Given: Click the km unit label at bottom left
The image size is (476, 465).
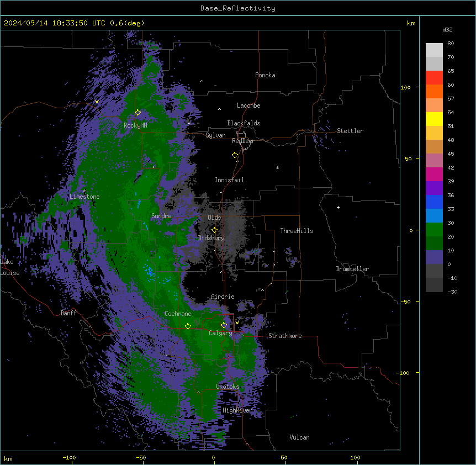Looking at the screenshot, I should pyautogui.click(x=8, y=459).
